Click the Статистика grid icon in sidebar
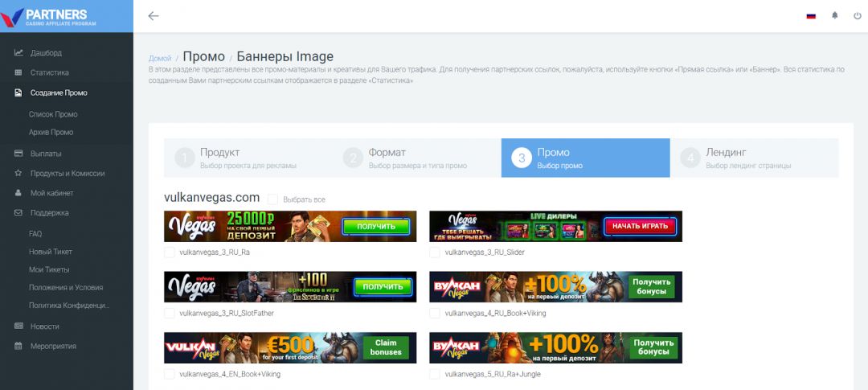 pos(18,72)
